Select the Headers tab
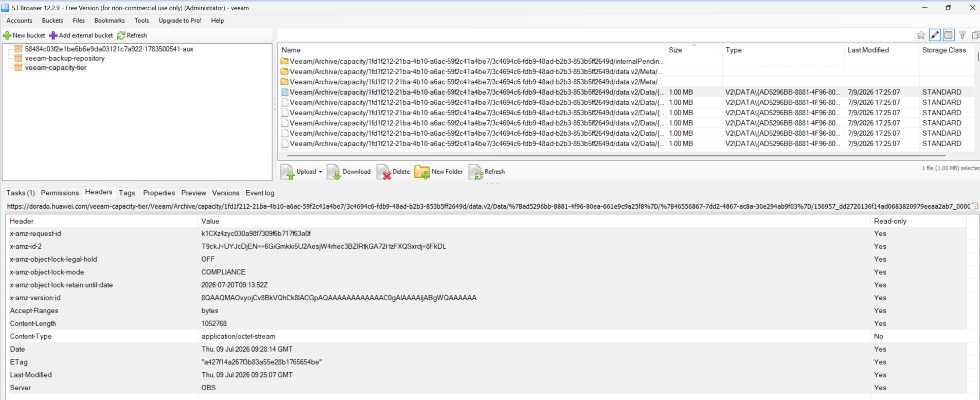The image size is (980, 400). 99,192
